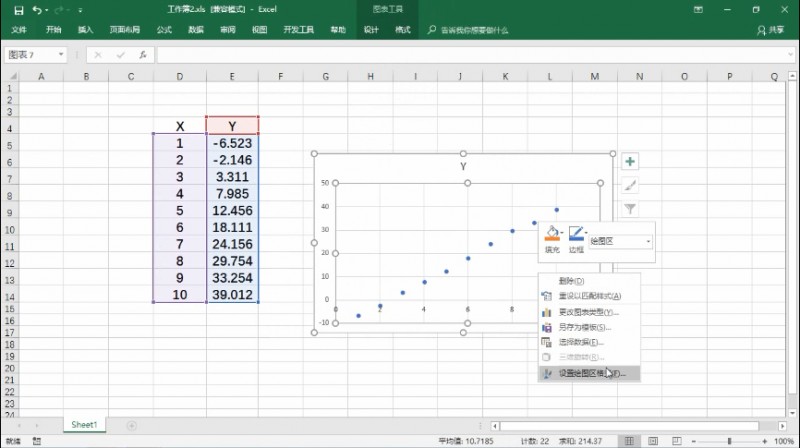Click the formula bar input area

[x=470, y=55]
